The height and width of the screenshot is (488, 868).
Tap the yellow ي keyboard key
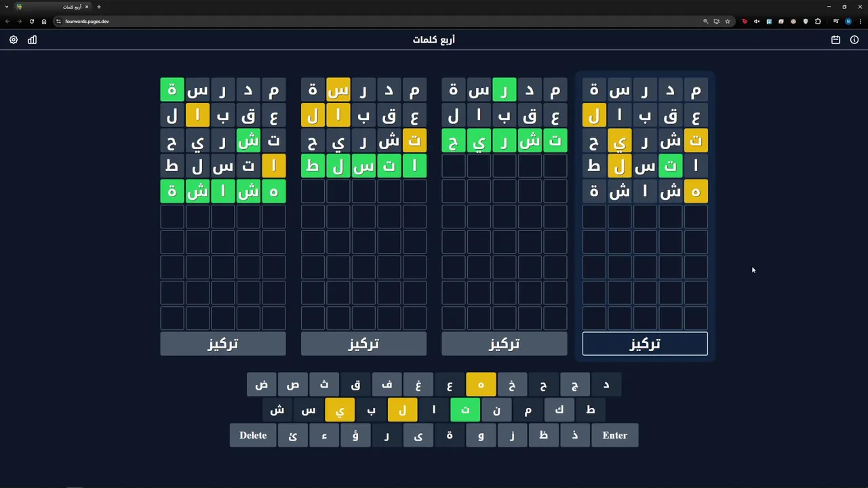[x=340, y=410]
